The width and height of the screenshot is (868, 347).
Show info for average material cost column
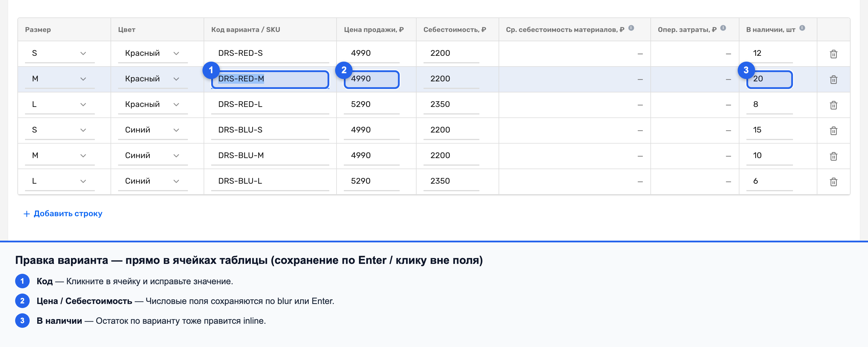tap(631, 28)
